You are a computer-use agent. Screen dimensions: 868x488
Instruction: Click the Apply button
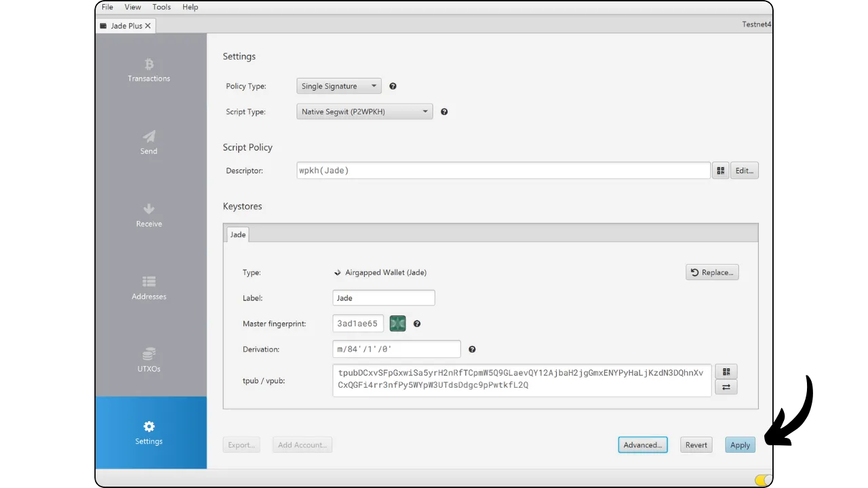click(740, 445)
